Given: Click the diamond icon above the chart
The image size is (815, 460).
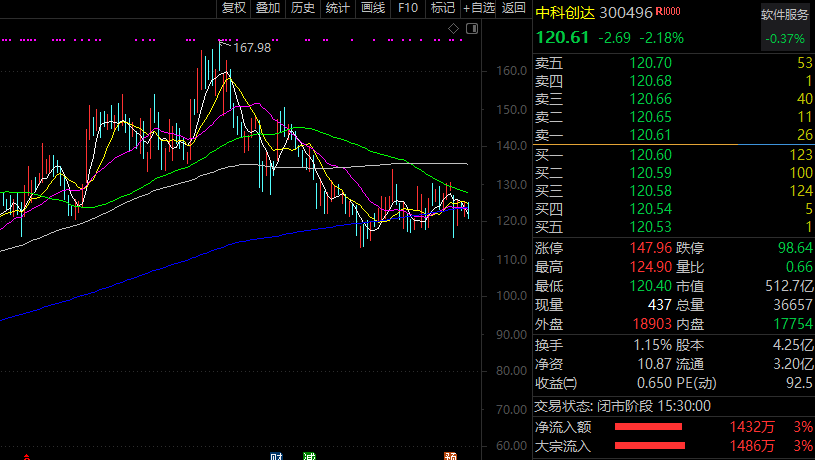Looking at the screenshot, I should [x=455, y=29].
